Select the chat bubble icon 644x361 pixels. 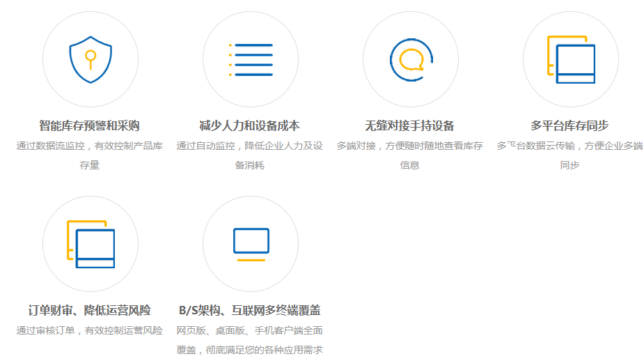pos(411,59)
